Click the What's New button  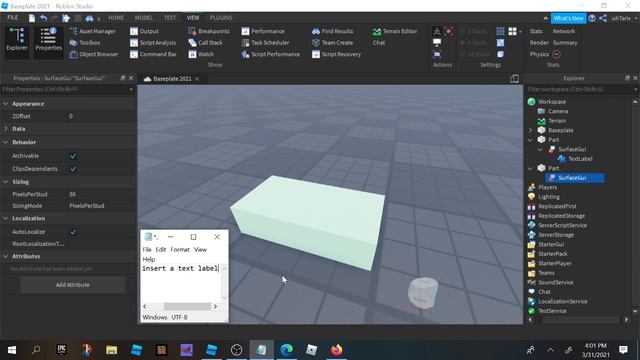[x=569, y=18]
